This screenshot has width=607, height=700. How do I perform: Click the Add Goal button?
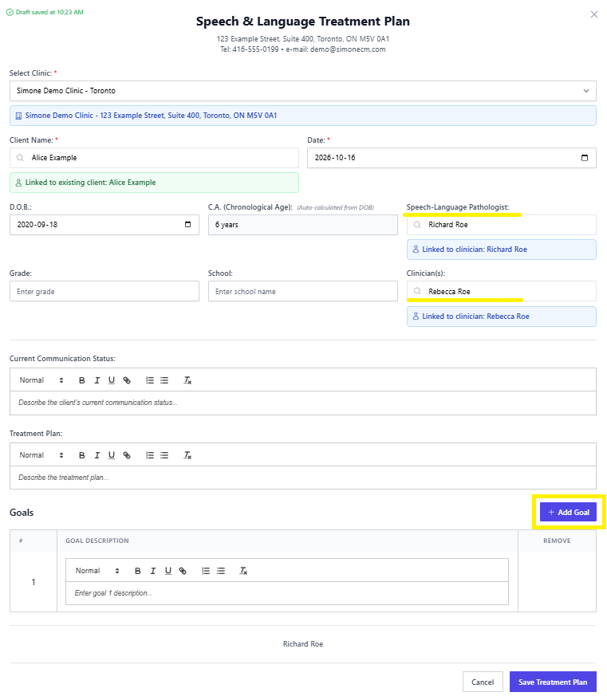click(x=568, y=512)
